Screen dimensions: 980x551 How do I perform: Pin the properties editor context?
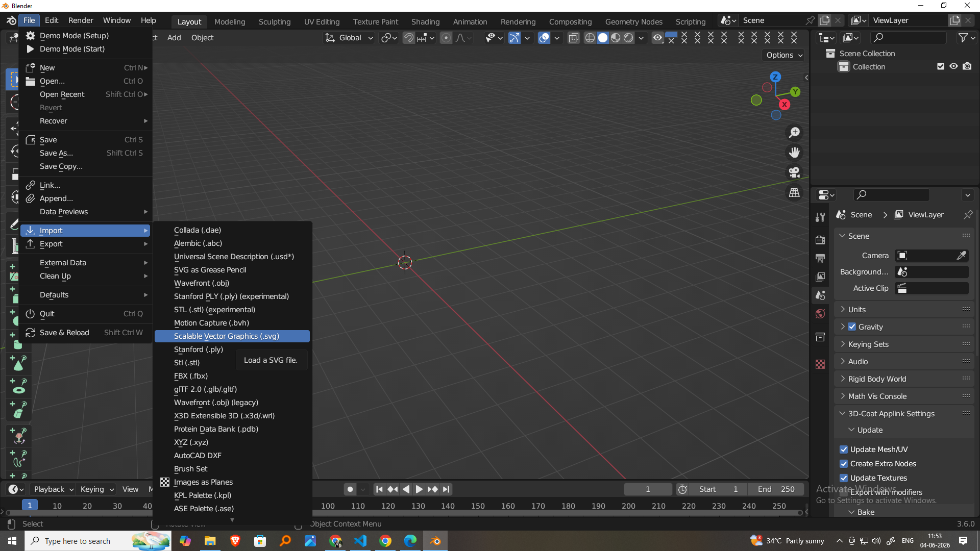(968, 215)
